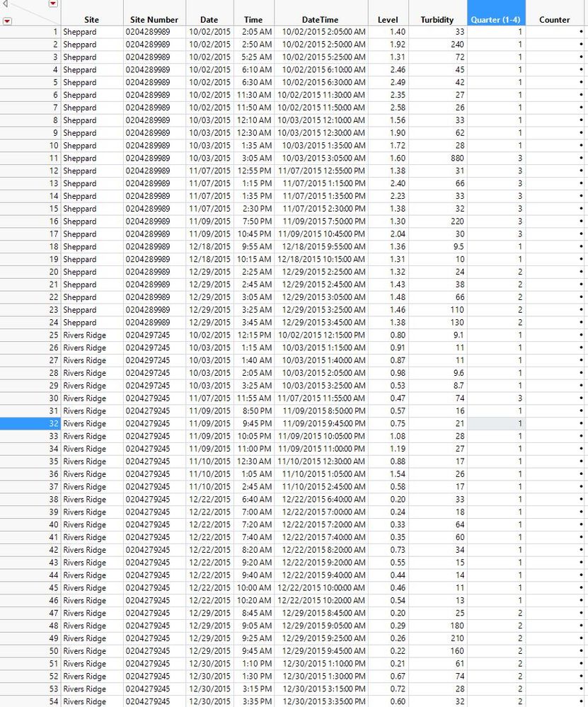Click Quarter value 2 in row 20
Image resolution: width=588 pixels, height=707 pixels.
520,272
